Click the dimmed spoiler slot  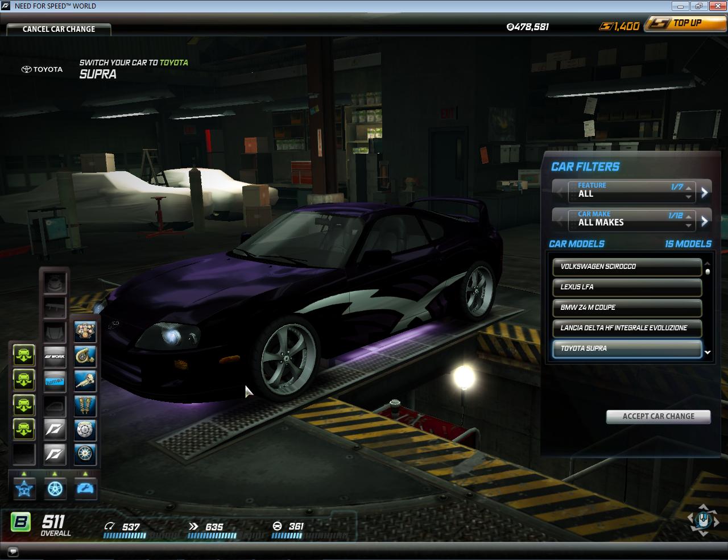tap(55, 307)
